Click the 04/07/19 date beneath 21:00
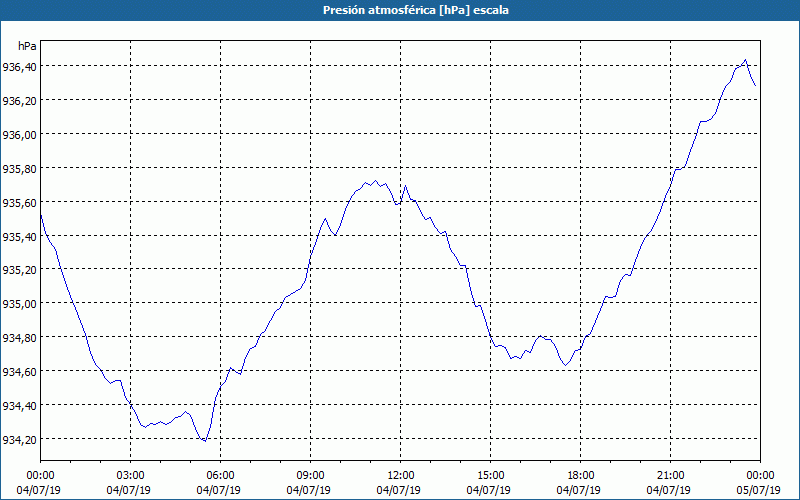The image size is (800, 500). click(668, 490)
